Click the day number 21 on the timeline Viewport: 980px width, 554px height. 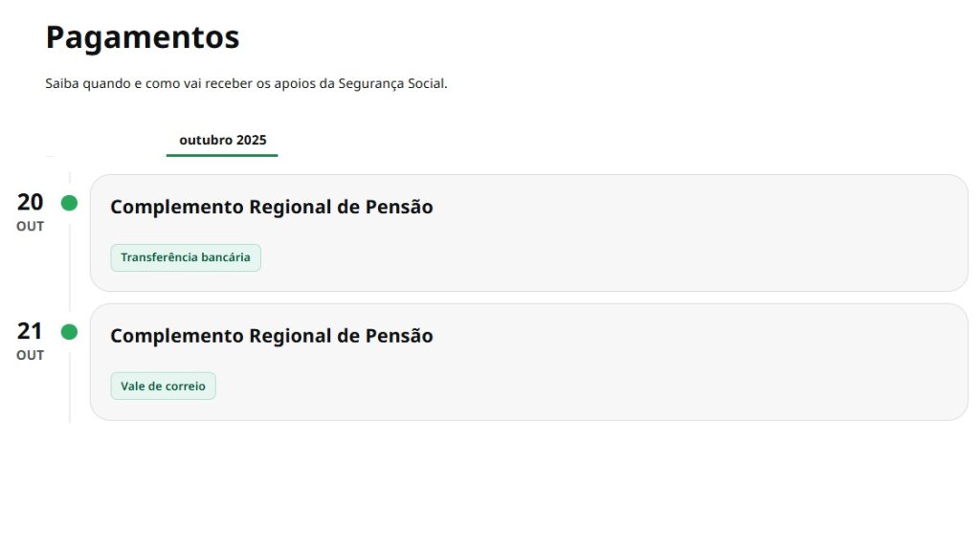30,331
